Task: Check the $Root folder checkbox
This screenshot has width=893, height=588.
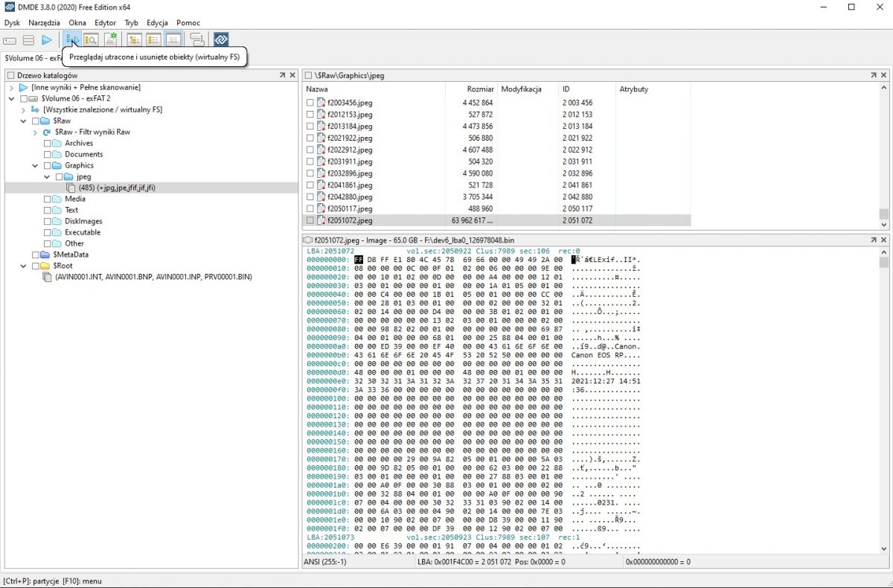Action: 35,266
